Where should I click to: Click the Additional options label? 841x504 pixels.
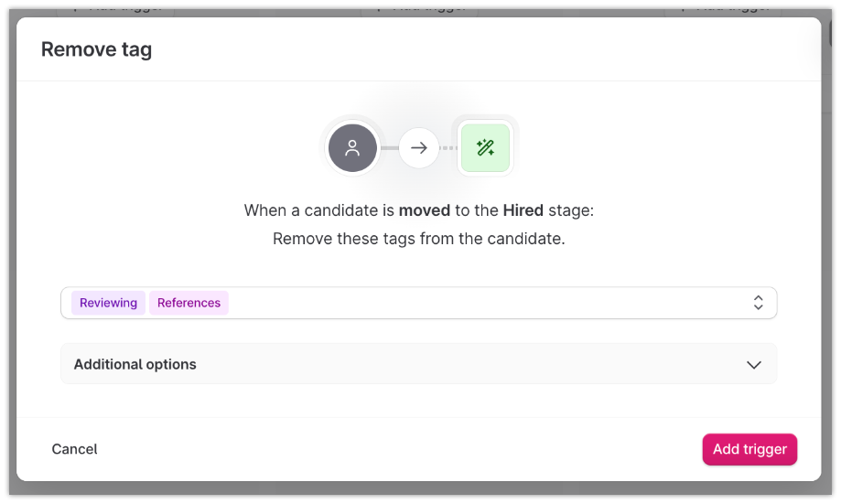[135, 364]
